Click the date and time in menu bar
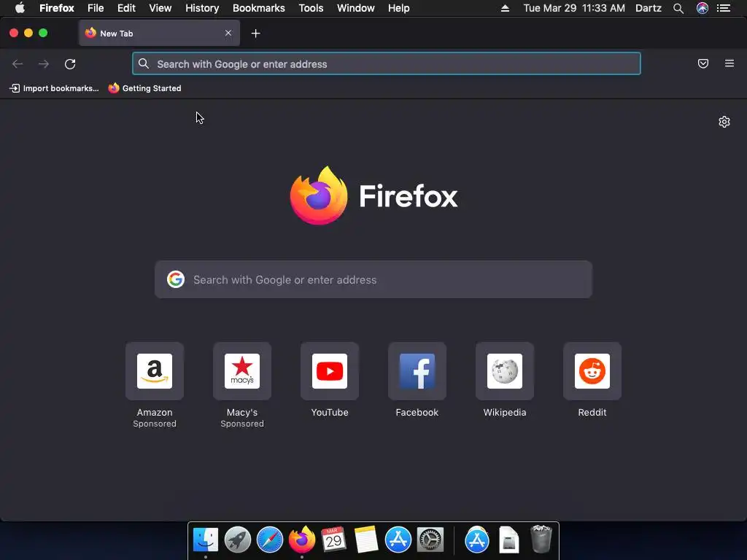This screenshot has height=560, width=747. click(574, 8)
